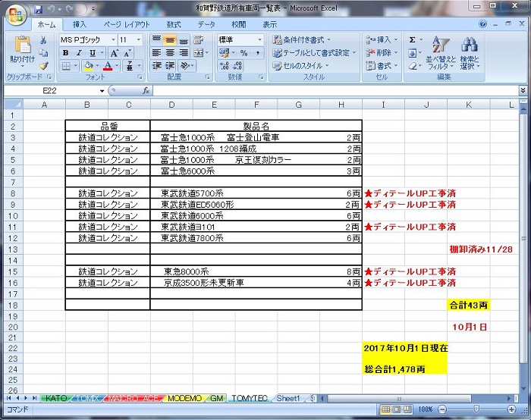Open the font name dropdown MS Pゴシック
The height and width of the screenshot is (420, 531).
pos(114,40)
